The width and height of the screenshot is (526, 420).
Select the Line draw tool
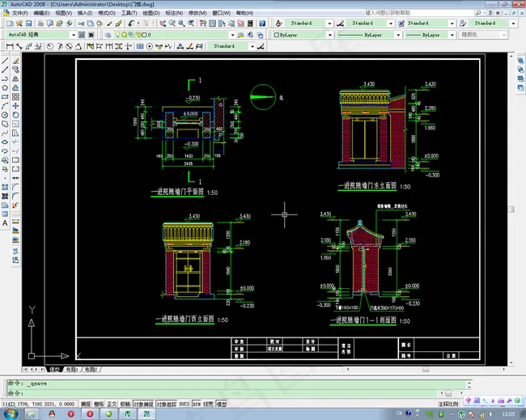5,61
